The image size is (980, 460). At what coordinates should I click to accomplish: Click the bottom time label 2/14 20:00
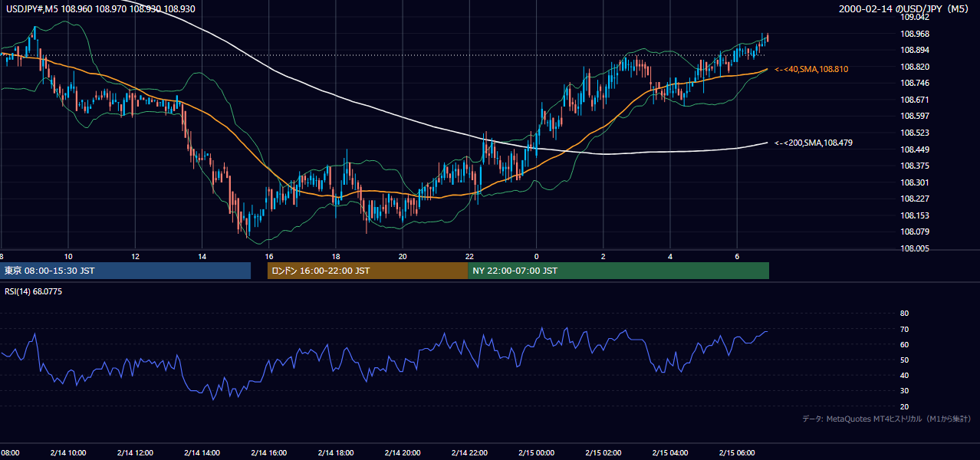(x=403, y=452)
